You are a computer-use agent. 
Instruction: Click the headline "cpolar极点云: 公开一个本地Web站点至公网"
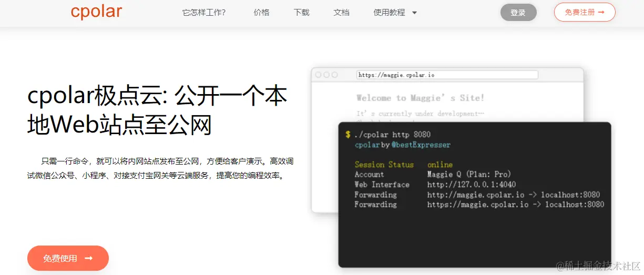pyautogui.click(x=157, y=110)
